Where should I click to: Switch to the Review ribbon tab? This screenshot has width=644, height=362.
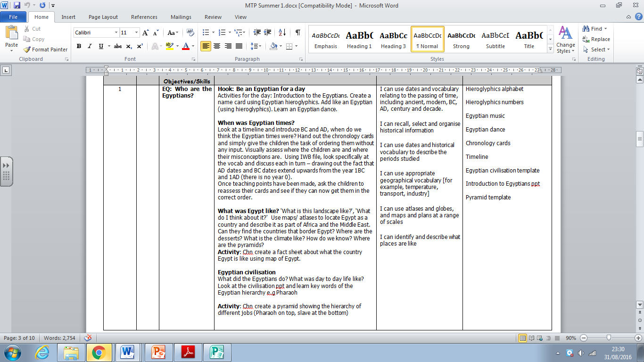(213, 16)
